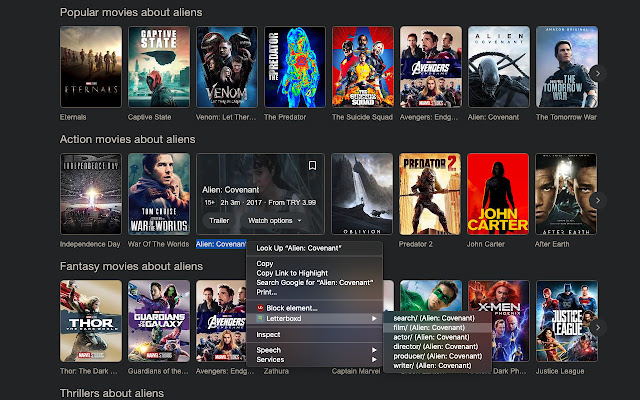Open The Predator poster

295,67
